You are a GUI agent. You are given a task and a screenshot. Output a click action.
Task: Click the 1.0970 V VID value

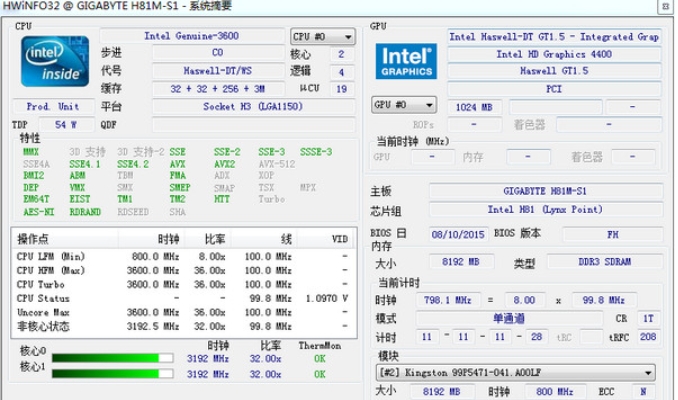(327, 298)
